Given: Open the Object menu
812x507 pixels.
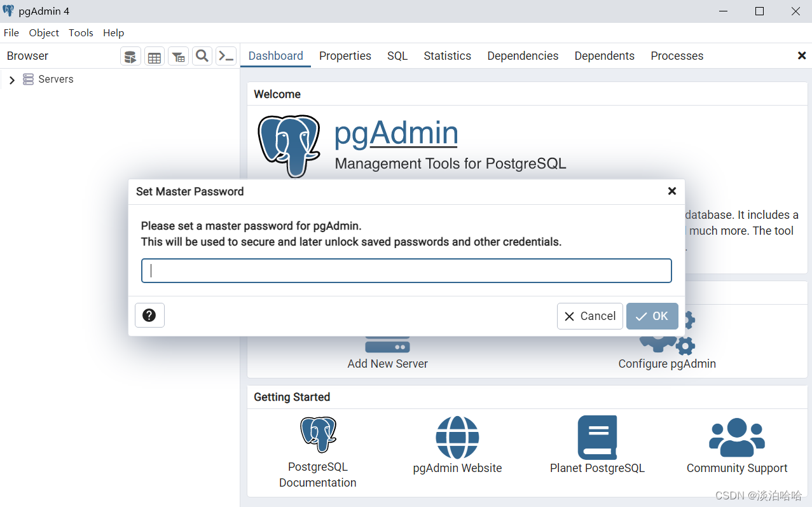Looking at the screenshot, I should [44, 33].
